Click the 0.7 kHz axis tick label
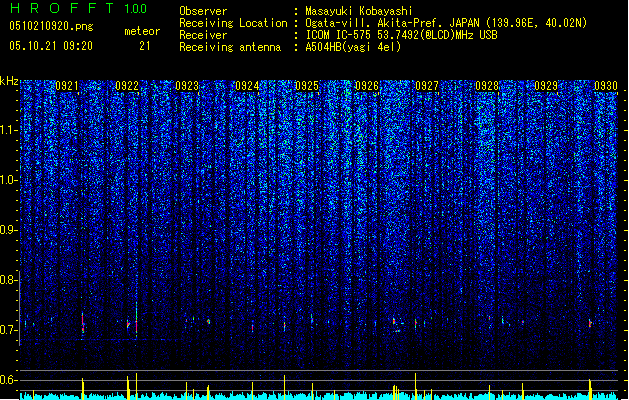This screenshot has height=400, width=629. point(8,330)
